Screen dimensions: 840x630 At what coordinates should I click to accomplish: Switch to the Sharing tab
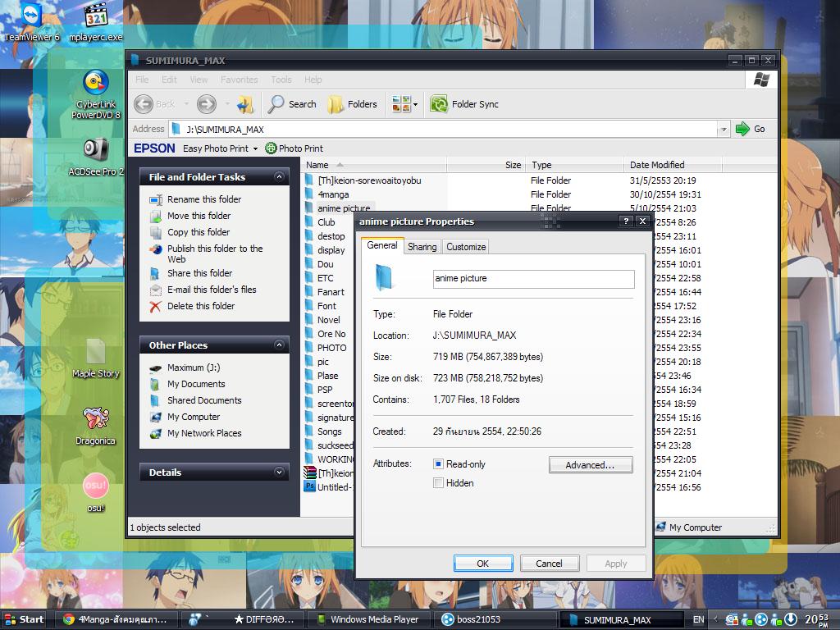pos(422,246)
